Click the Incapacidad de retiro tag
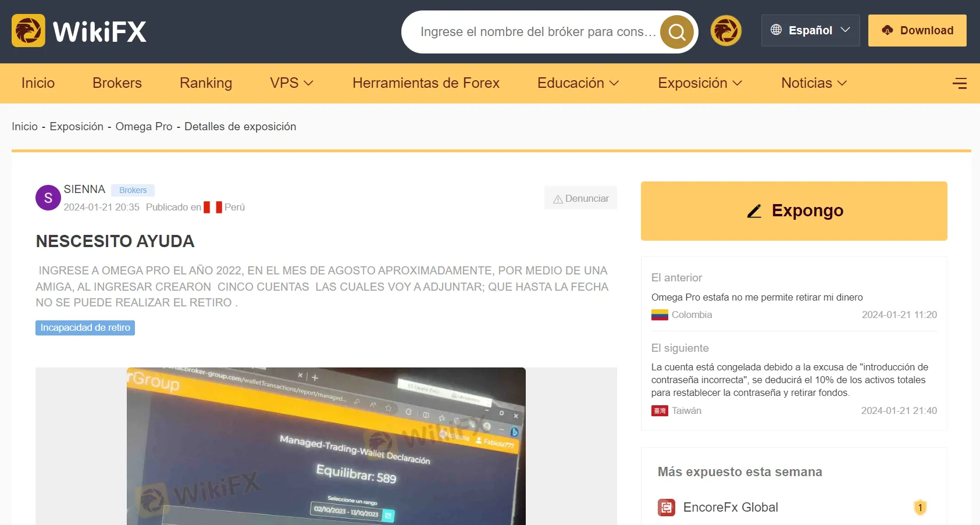 [85, 328]
